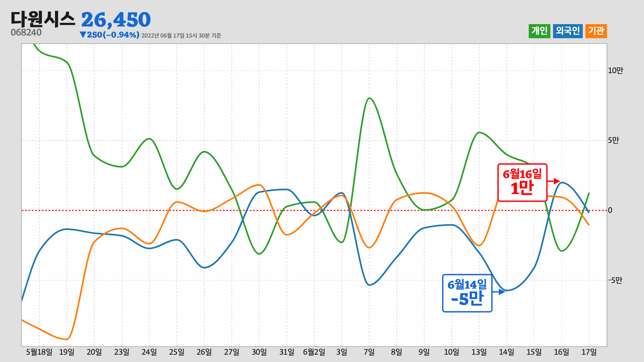Click the stock code 068240
Screen dimensions: 644x362
coord(26,33)
